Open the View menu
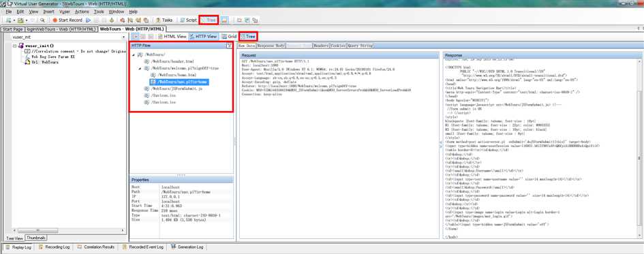 pyautogui.click(x=33, y=12)
